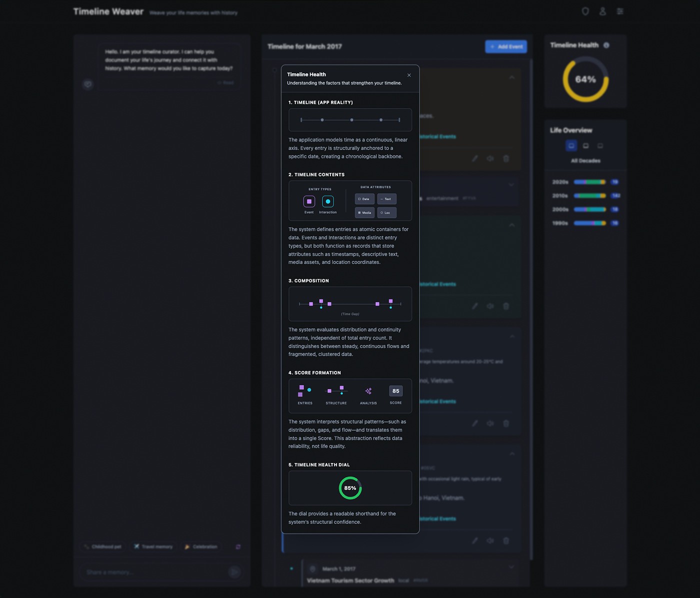Open the settings sliders icon in header
The image size is (700, 598).
(x=620, y=11)
